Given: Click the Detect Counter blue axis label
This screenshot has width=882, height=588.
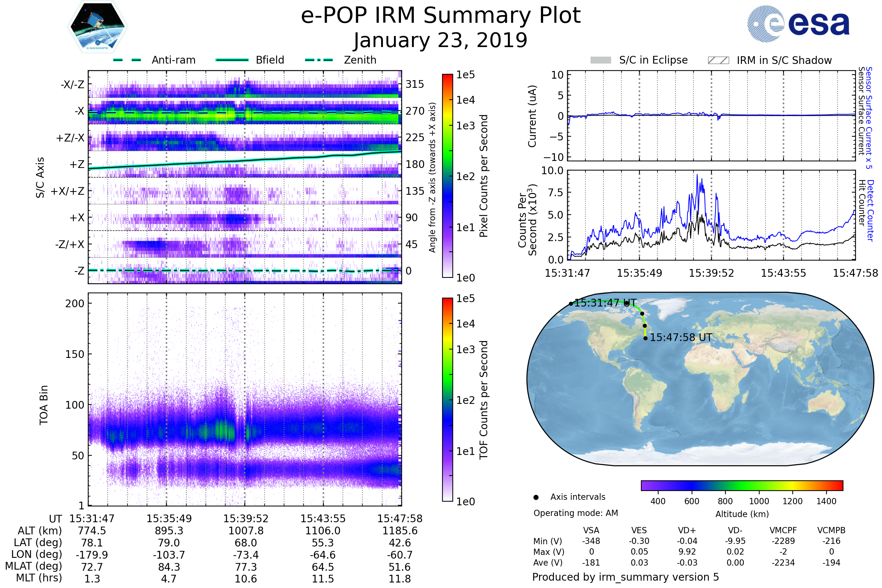Looking at the screenshot, I should click(x=870, y=210).
